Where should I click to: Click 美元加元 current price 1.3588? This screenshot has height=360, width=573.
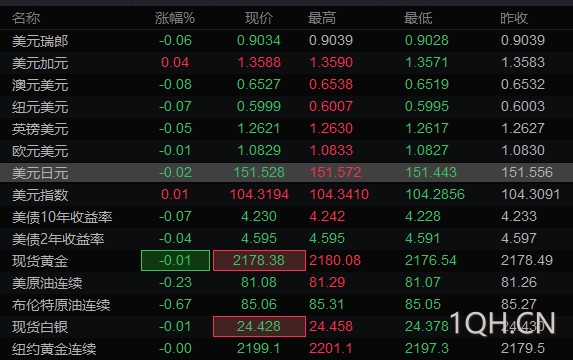pyautogui.click(x=259, y=62)
